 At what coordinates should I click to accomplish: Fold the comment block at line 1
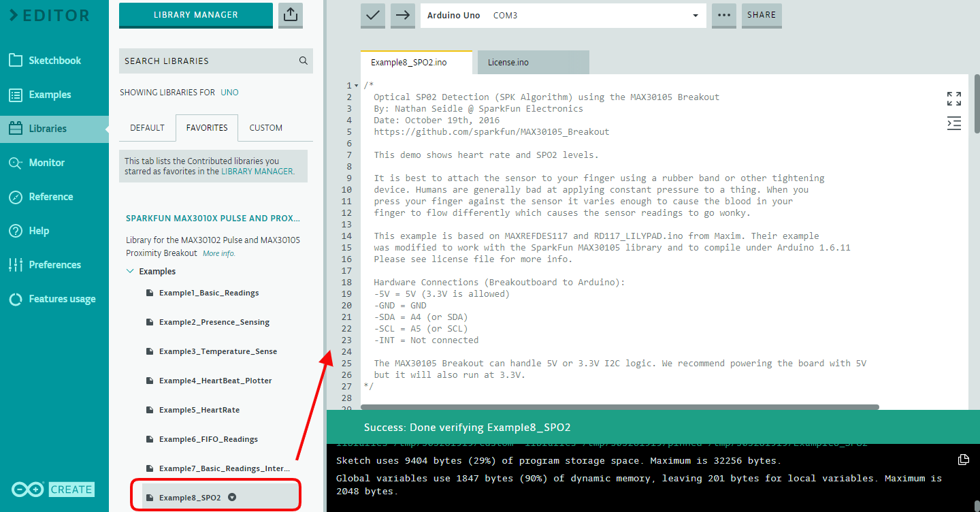(356, 86)
